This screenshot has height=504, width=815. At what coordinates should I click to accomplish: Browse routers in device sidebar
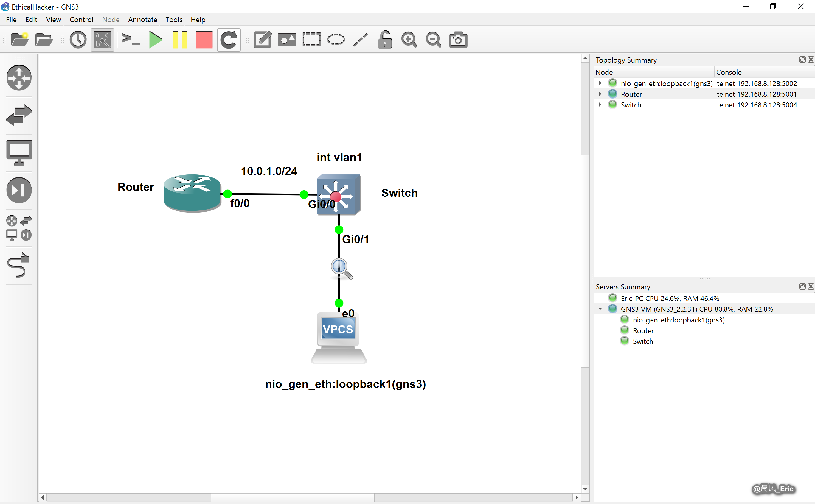(19, 78)
